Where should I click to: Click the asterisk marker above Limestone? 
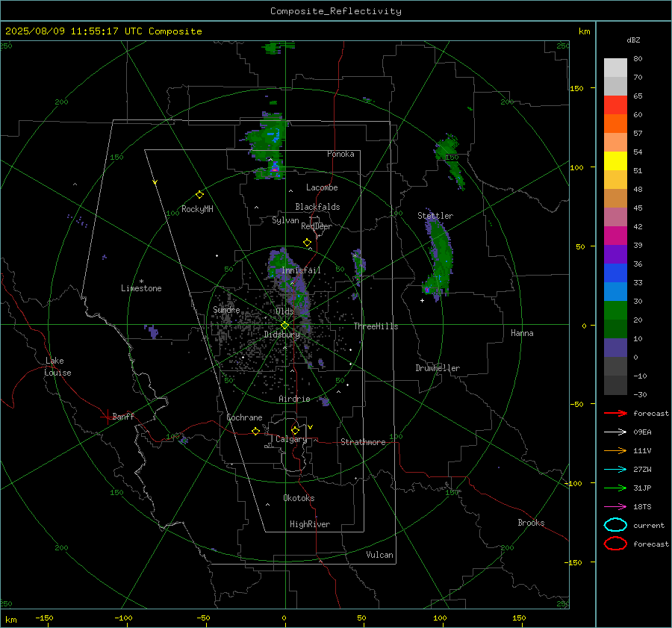tap(141, 282)
